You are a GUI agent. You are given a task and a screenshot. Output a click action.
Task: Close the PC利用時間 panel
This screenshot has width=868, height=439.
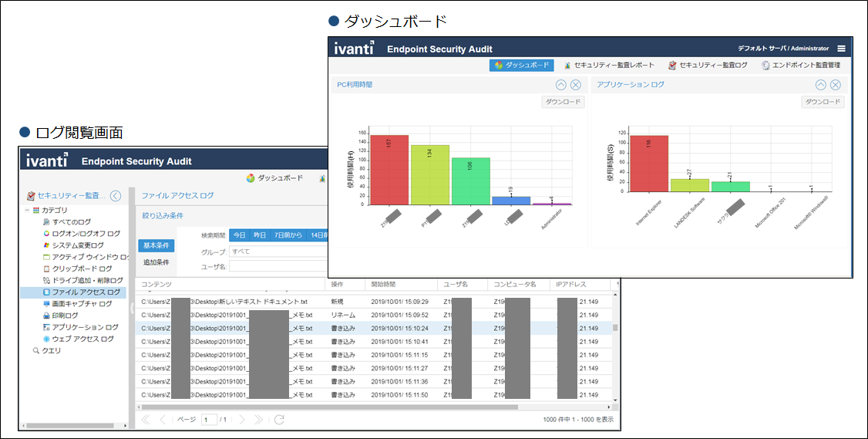click(x=576, y=85)
